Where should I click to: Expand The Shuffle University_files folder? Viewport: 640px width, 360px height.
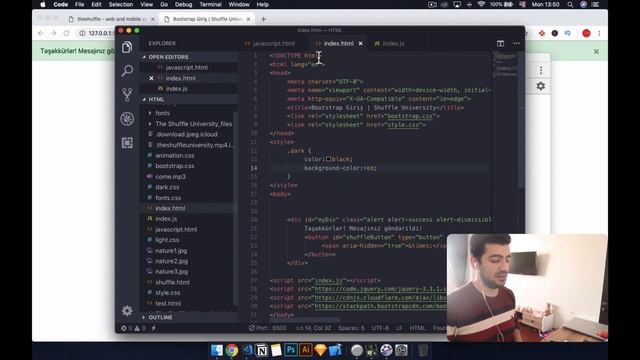coord(193,124)
